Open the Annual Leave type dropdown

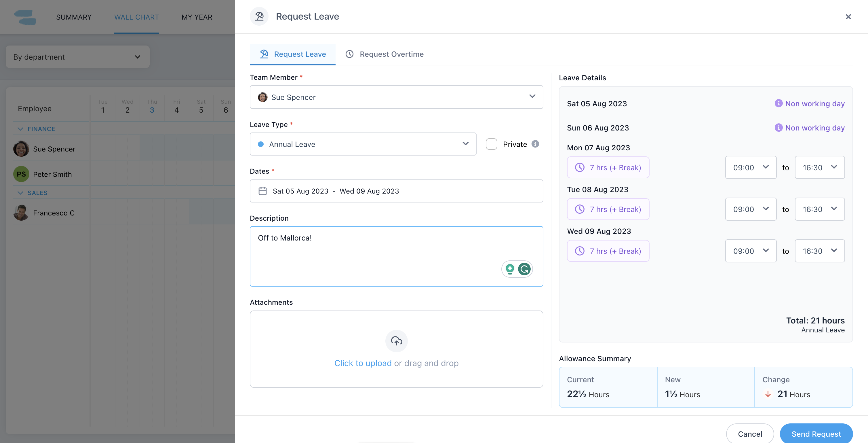[x=363, y=144]
